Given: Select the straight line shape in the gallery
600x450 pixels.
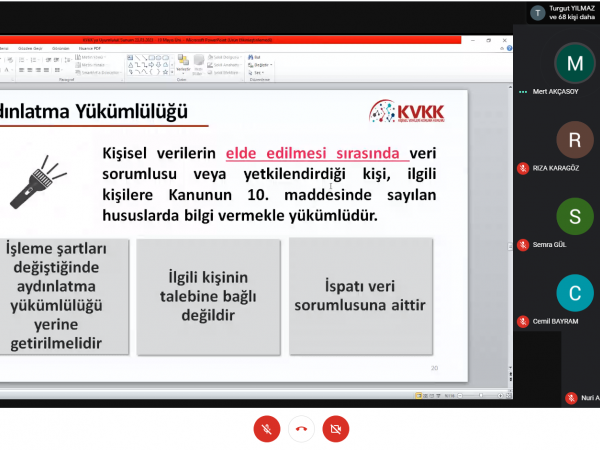Looking at the screenshot, I should (x=137, y=58).
